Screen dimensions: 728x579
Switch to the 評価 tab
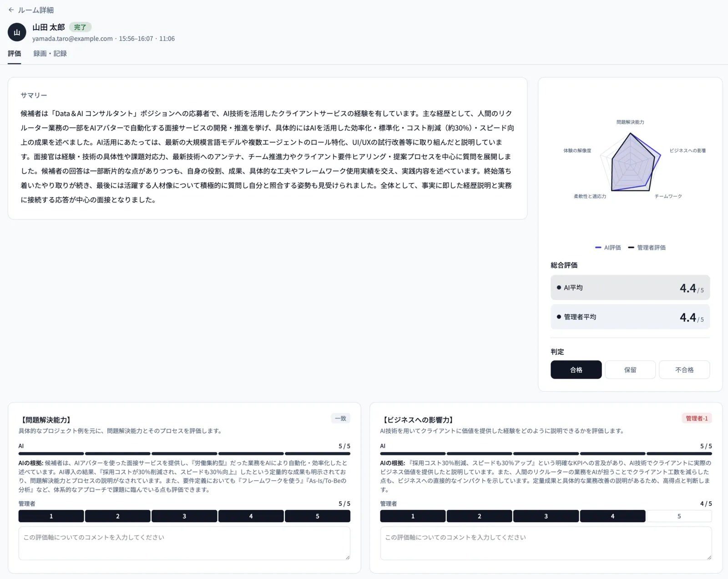(15, 54)
